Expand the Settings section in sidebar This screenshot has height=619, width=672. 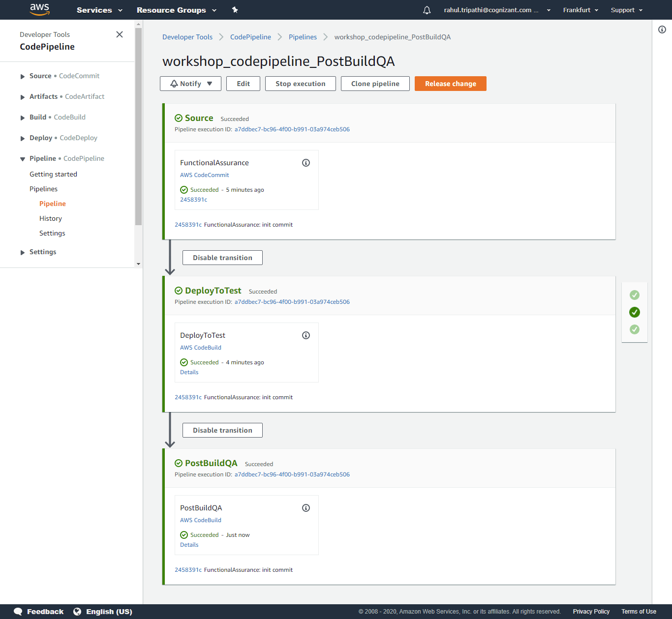tap(23, 252)
